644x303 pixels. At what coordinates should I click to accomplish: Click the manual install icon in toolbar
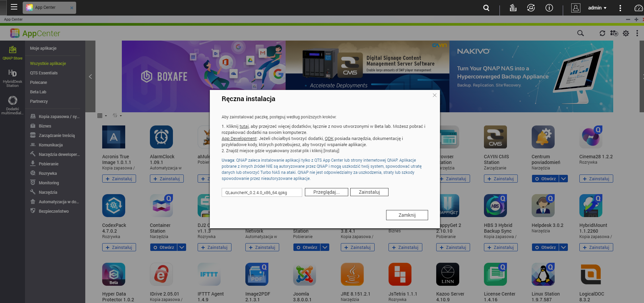614,33
